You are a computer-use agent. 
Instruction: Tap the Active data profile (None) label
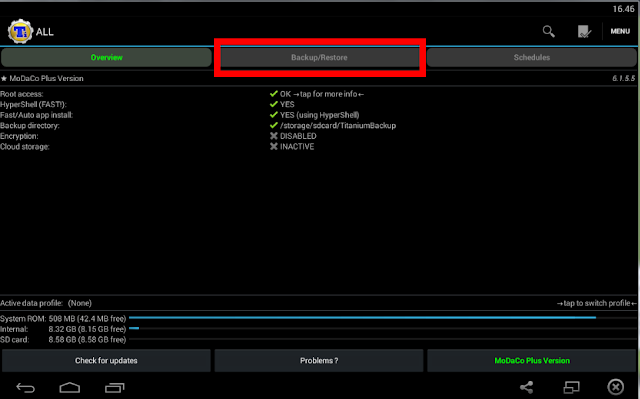pyautogui.click(x=46, y=303)
